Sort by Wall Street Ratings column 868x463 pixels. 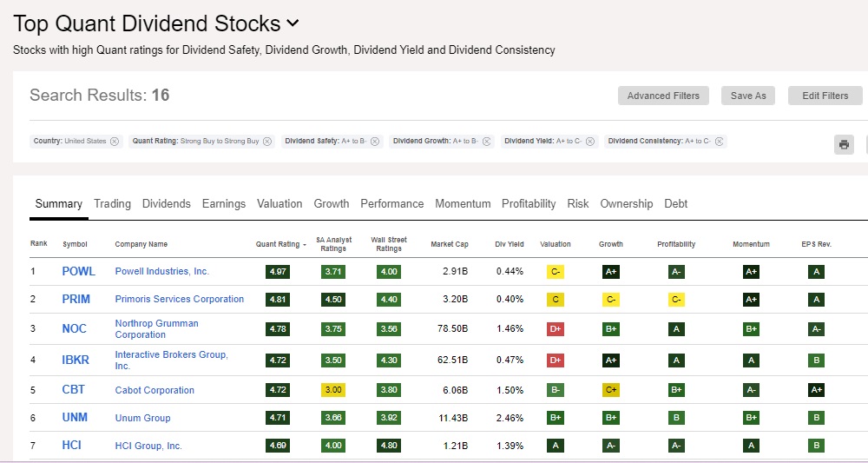(x=389, y=244)
